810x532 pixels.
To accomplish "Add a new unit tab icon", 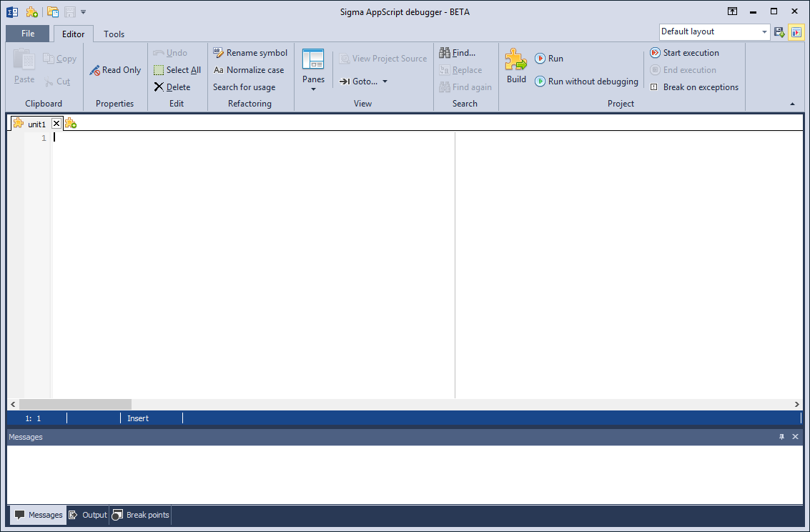I will click(71, 124).
